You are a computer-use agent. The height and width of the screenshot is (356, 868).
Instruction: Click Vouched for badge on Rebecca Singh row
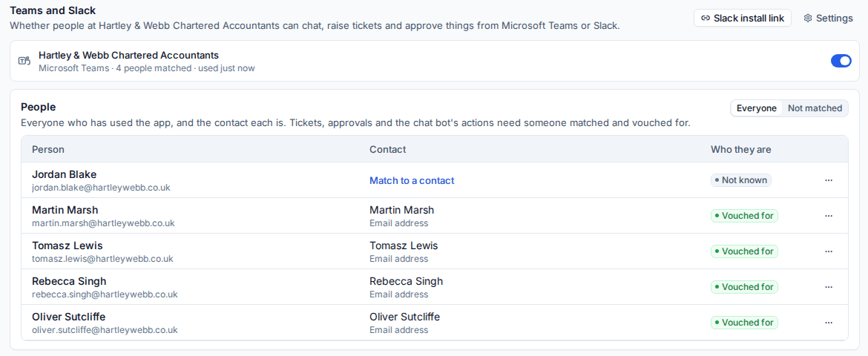744,287
